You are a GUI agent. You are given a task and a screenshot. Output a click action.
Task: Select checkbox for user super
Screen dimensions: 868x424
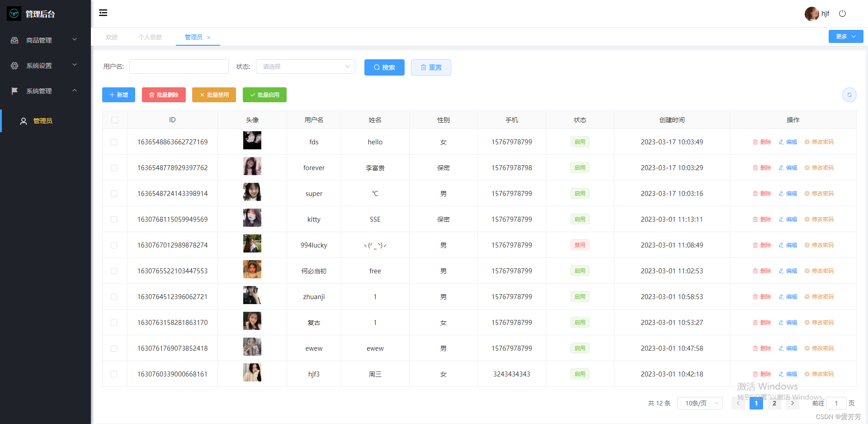pyautogui.click(x=114, y=194)
